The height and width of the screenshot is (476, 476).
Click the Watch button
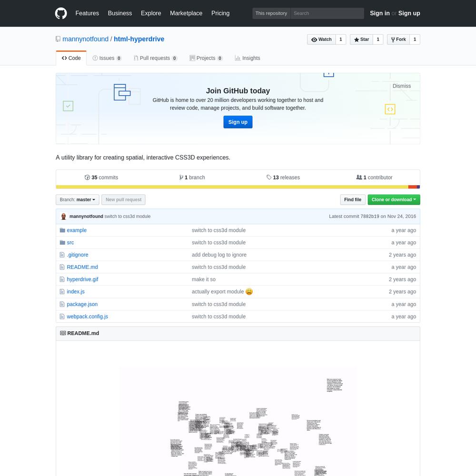coord(321,40)
